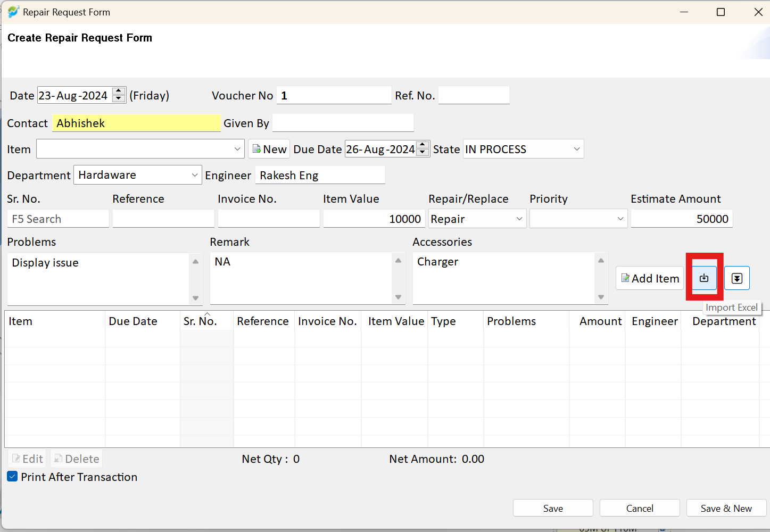Click the Add Item button with pencil icon
The height and width of the screenshot is (532, 770).
(650, 278)
